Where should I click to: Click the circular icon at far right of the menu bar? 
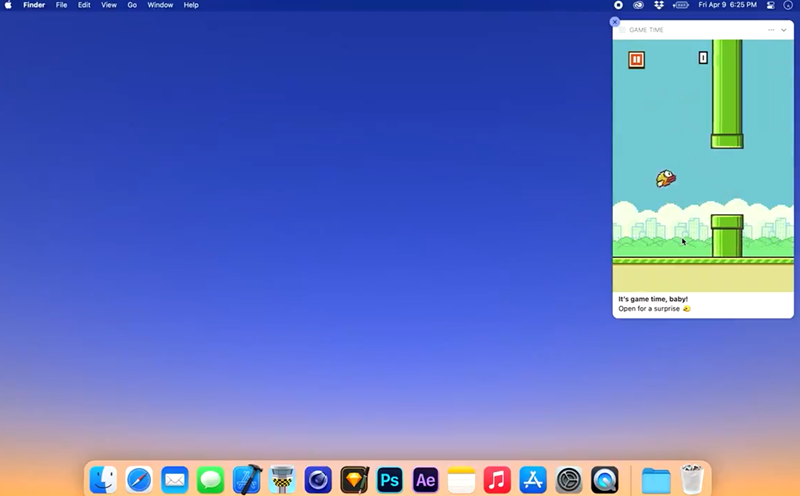[788, 5]
